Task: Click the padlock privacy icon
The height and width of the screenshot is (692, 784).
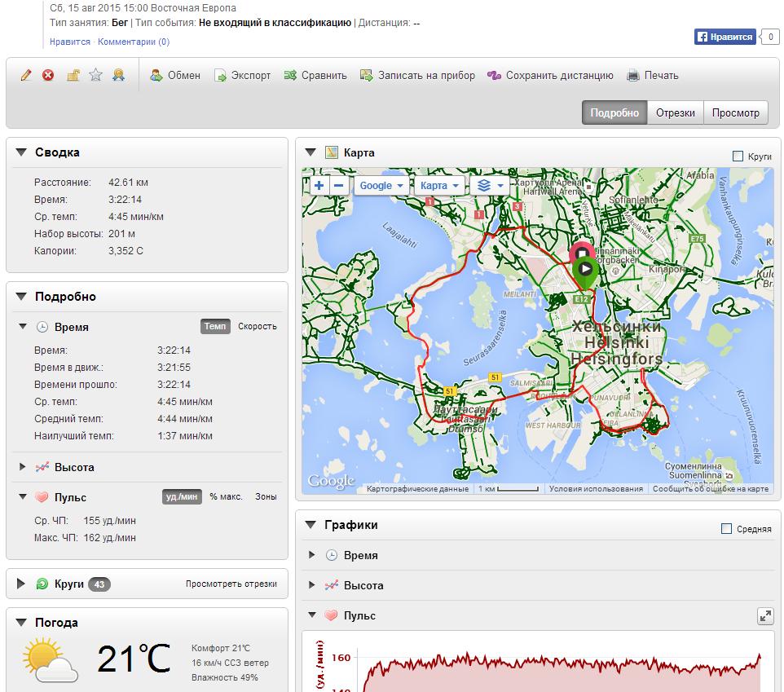Action: 73,76
